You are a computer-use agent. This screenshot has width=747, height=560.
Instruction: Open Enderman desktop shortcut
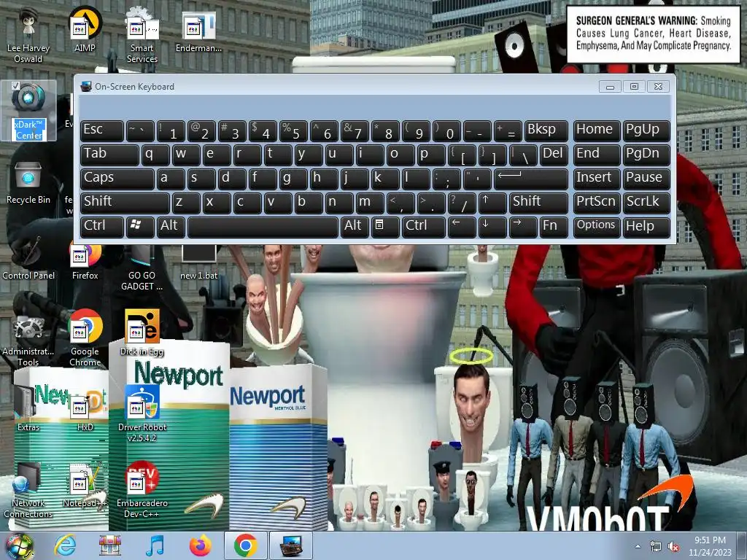(198, 29)
